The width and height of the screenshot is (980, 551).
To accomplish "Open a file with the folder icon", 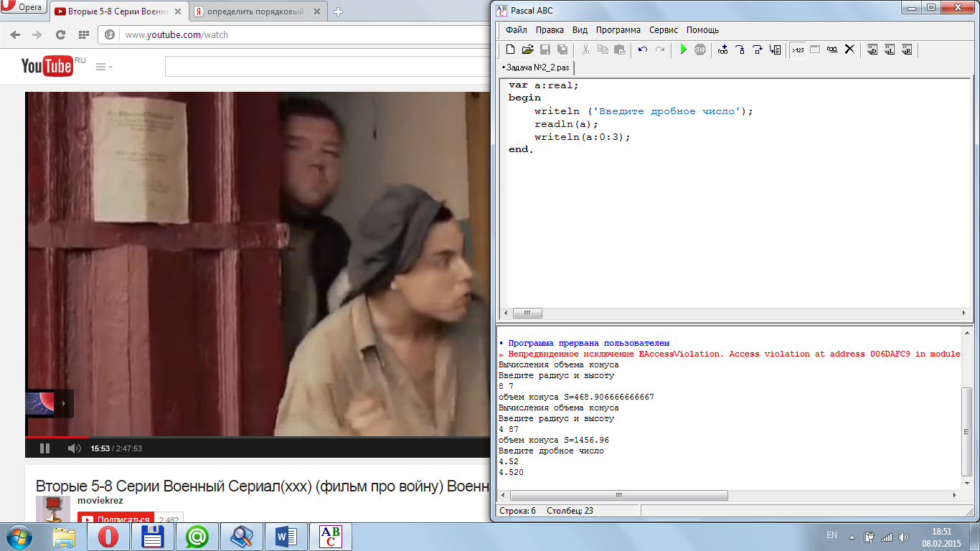I will pos(527,50).
